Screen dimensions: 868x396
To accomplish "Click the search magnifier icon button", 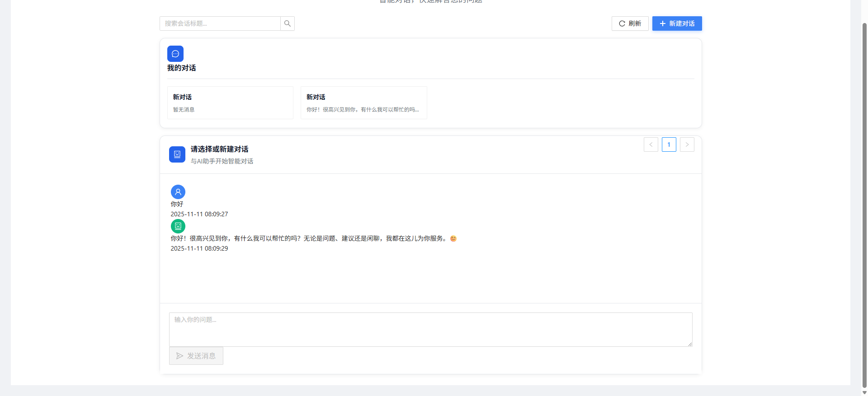I will click(x=287, y=23).
